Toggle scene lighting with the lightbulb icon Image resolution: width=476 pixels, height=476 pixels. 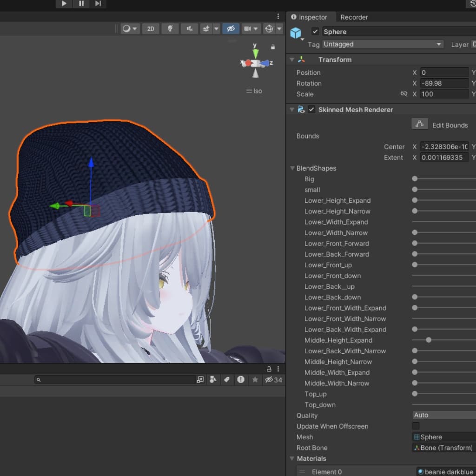pyautogui.click(x=170, y=28)
